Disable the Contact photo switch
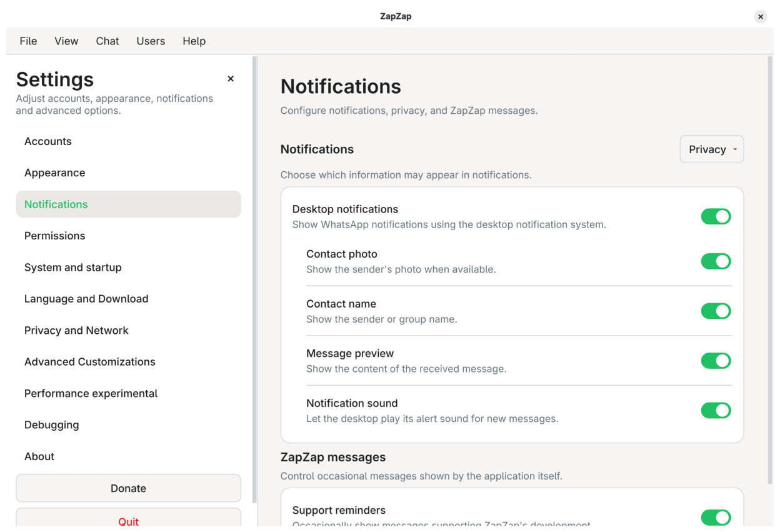Screen dimensions: 780x532 [x=716, y=261]
